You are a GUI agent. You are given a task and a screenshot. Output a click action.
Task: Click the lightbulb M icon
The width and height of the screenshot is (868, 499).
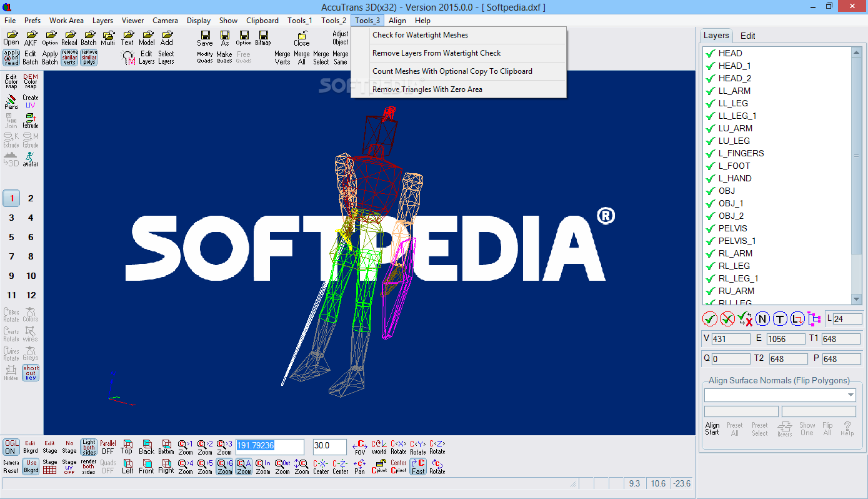[127, 58]
